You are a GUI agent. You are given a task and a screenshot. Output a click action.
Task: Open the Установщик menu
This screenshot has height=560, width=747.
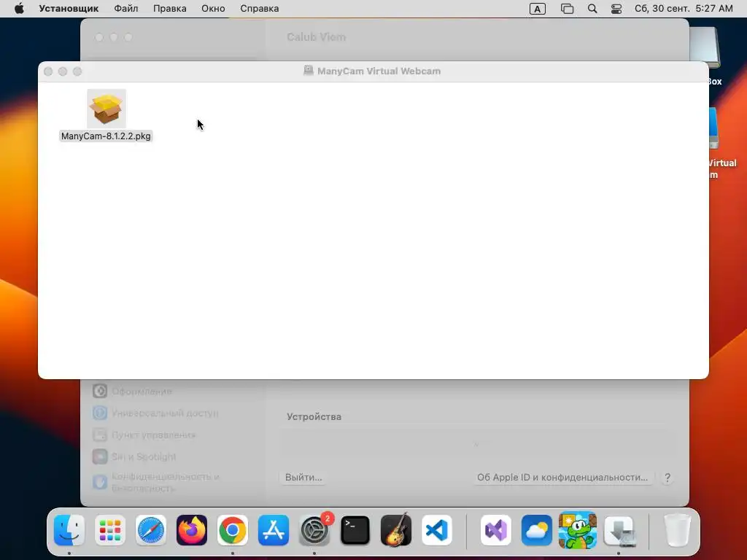pyautogui.click(x=69, y=9)
